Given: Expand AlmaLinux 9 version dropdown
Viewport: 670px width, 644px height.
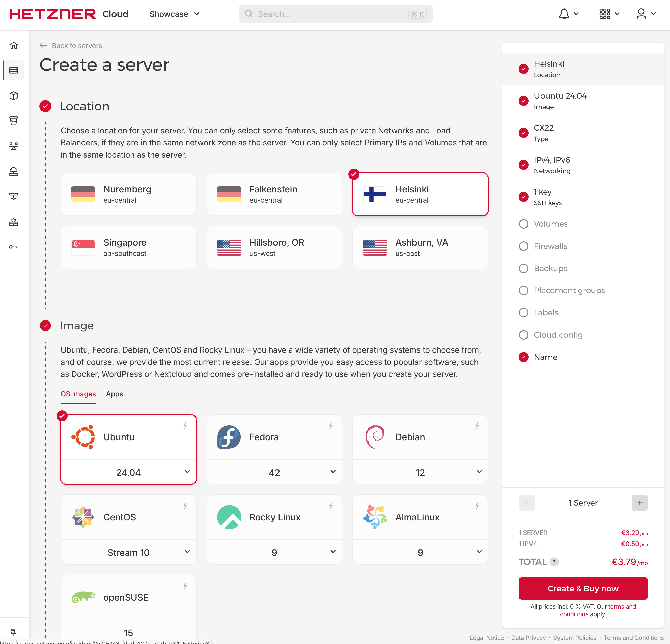Looking at the screenshot, I should pyautogui.click(x=420, y=552).
